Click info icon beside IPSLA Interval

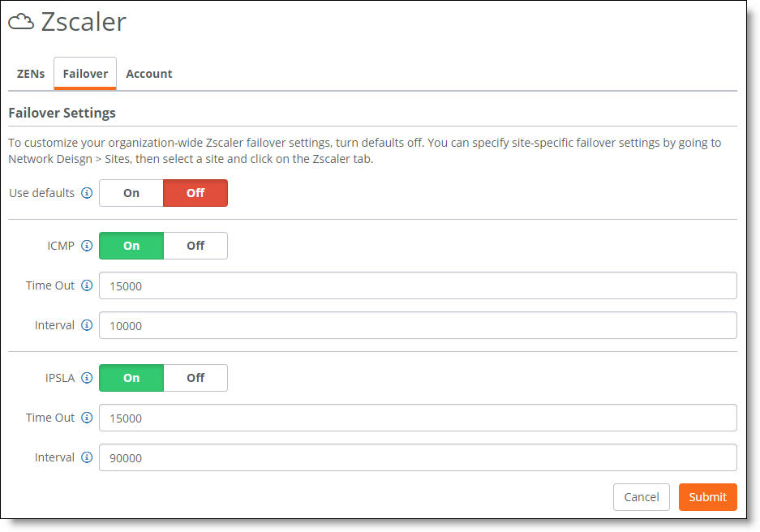coord(87,457)
